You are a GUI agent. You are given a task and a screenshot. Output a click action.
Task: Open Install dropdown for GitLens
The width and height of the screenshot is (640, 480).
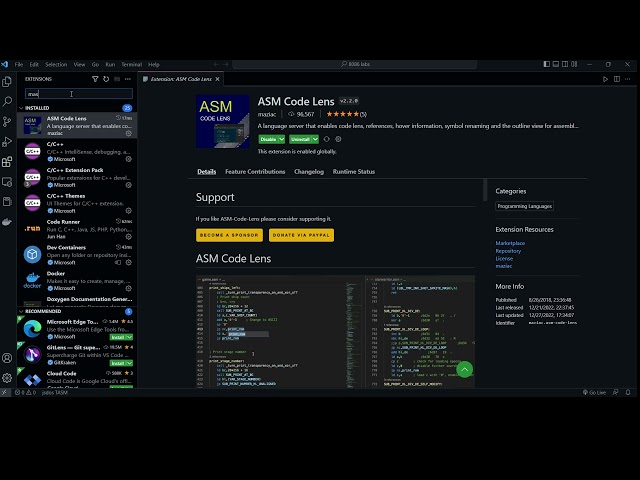coord(129,363)
